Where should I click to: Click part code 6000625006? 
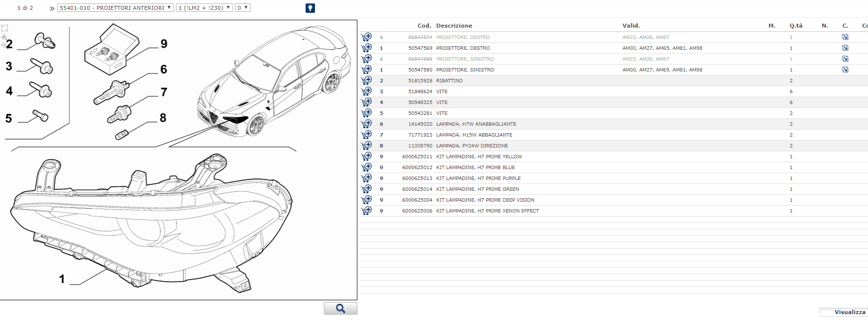click(x=417, y=211)
